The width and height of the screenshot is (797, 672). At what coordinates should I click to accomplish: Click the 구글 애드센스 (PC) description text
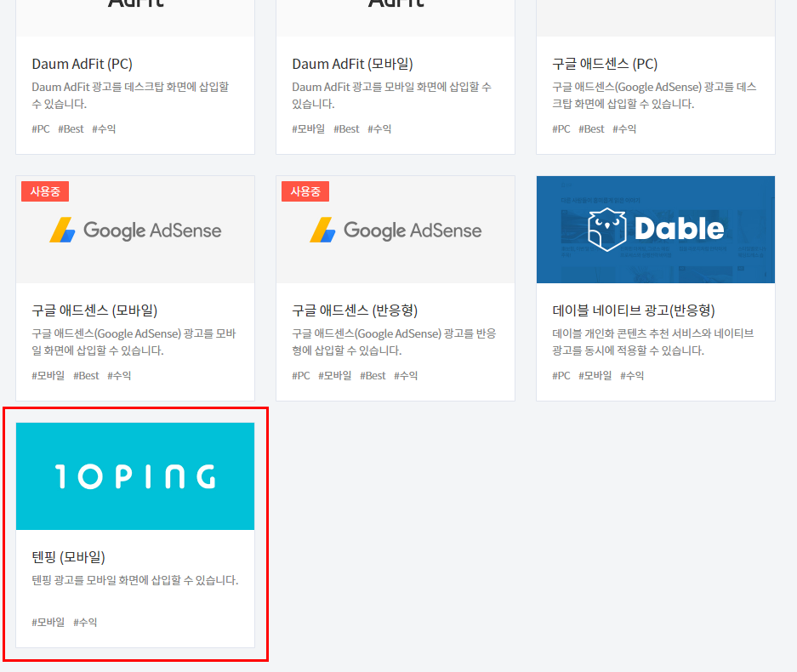(x=654, y=95)
